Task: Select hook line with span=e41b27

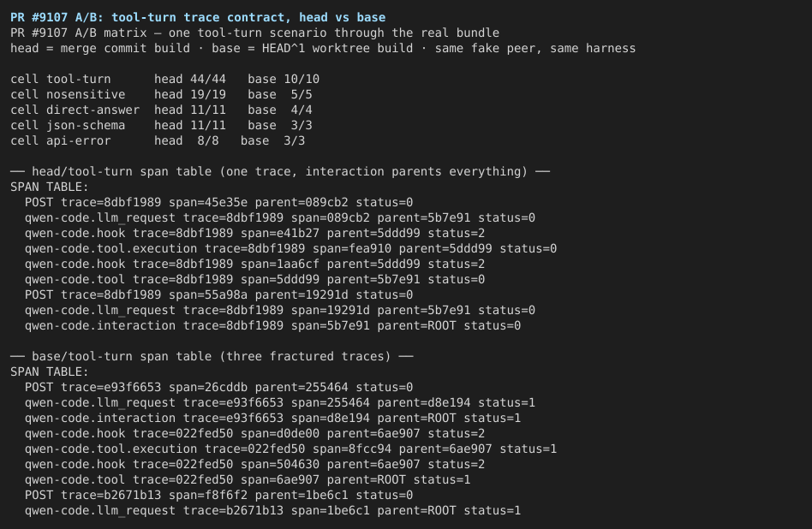Action: tap(254, 234)
